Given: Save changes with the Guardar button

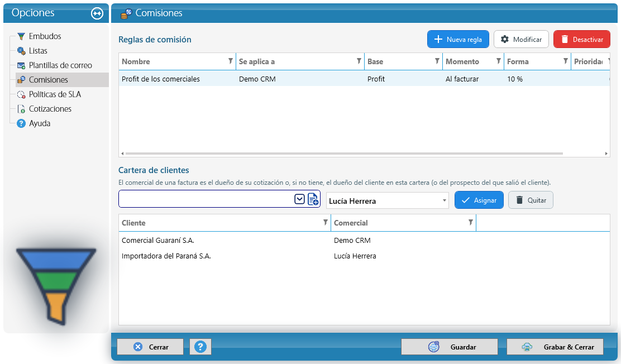Looking at the screenshot, I should tap(450, 347).
